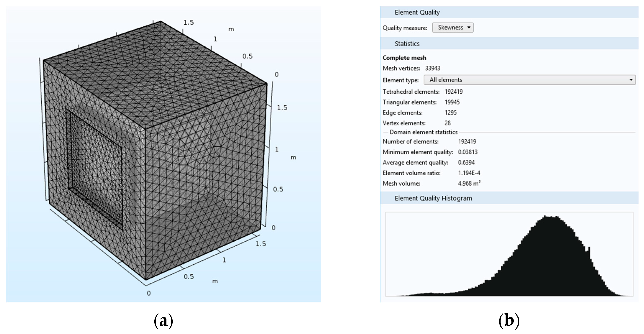Click the low-quality left tail of the histogram

(428, 294)
